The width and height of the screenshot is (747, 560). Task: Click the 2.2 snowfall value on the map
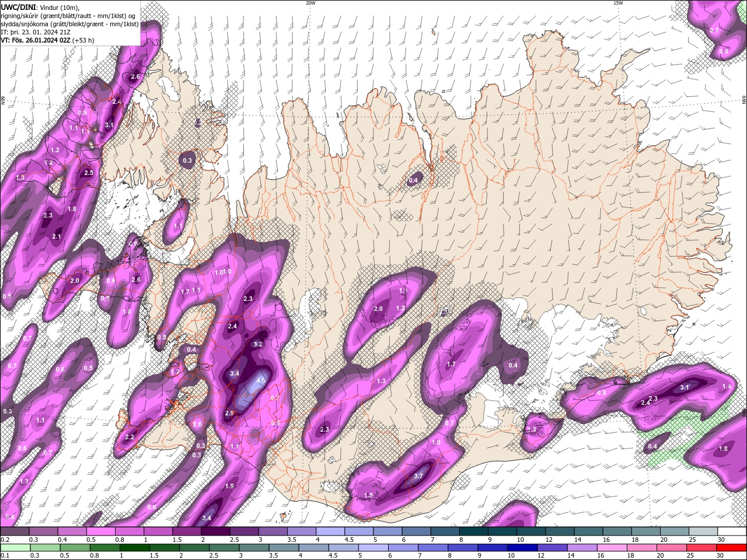click(x=130, y=437)
